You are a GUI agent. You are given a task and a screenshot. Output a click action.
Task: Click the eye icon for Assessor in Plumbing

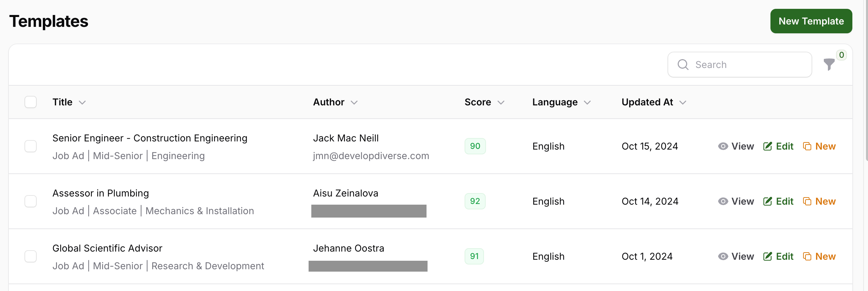click(x=723, y=201)
